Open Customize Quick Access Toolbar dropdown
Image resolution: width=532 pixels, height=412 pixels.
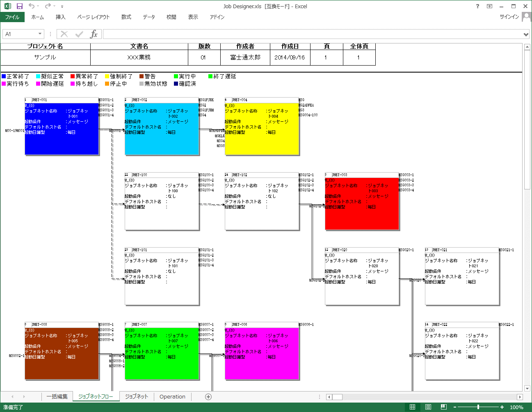pyautogui.click(x=62, y=7)
